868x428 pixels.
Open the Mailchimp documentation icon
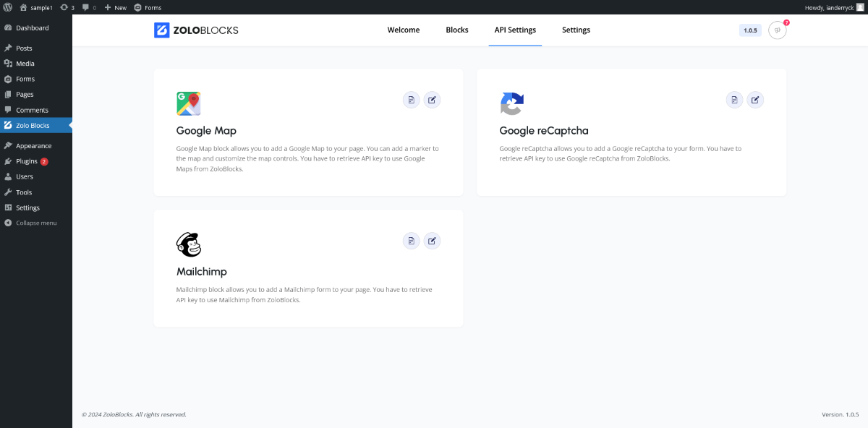[x=412, y=241]
